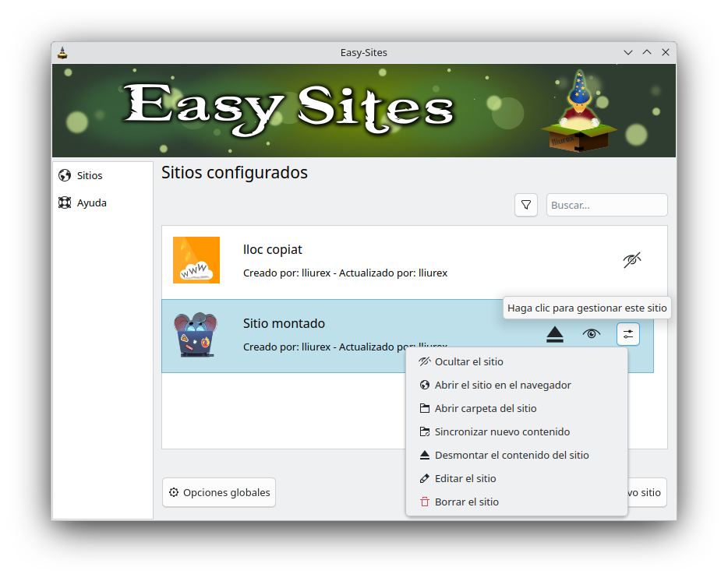Image resolution: width=728 pixels, height=581 pixels.
Task: Open the filter funnel button
Action: point(526,205)
